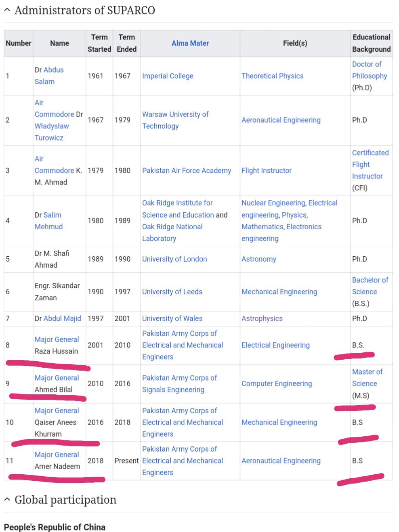Click Major General link in Raza Hussain row
Image resolution: width=399 pixels, height=532 pixels.
57,339
